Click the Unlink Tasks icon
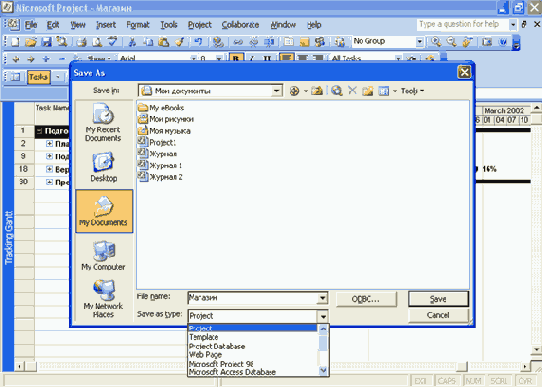Image resolution: width=542 pixels, height=387 pixels. point(253,42)
